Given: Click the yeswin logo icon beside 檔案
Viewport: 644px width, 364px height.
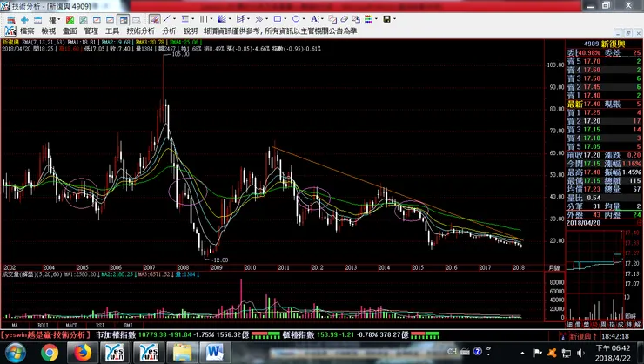Looking at the screenshot, I should pyautogui.click(x=10, y=30).
